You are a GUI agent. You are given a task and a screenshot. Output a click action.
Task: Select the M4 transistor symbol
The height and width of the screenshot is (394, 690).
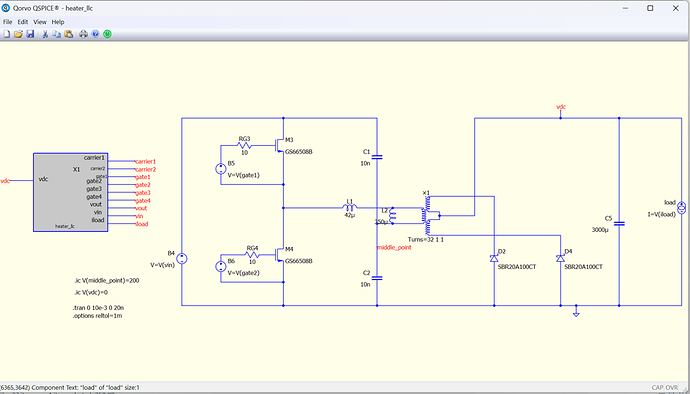click(279, 255)
